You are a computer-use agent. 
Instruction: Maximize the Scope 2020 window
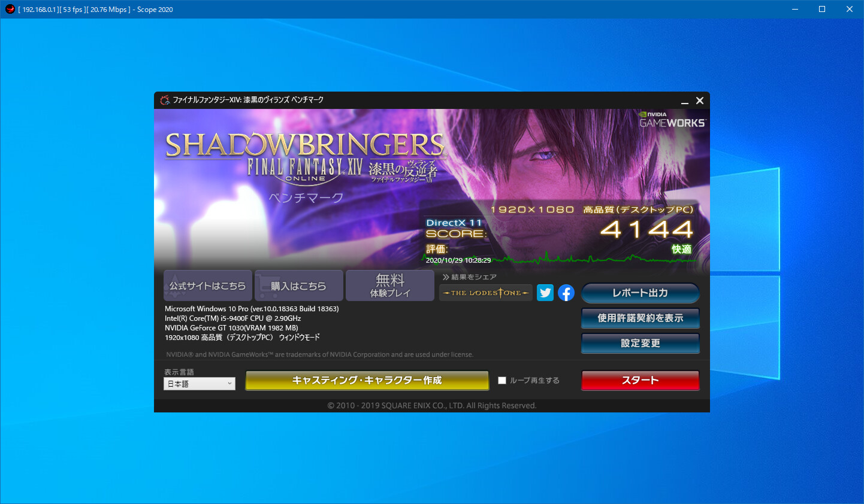(x=822, y=9)
